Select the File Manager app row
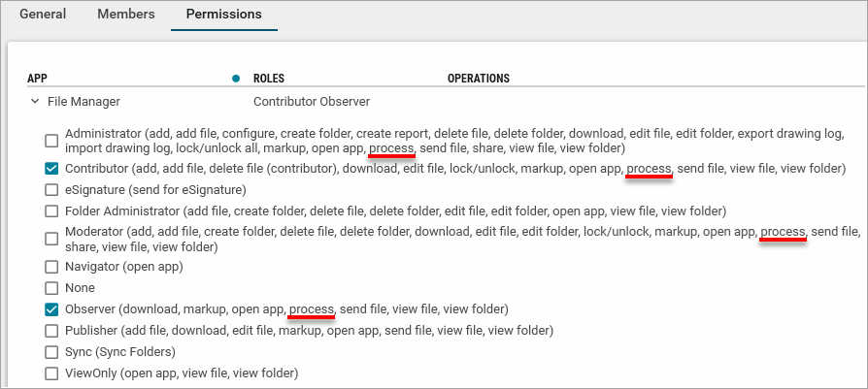Viewport: 868px width, 389px height. [83, 101]
